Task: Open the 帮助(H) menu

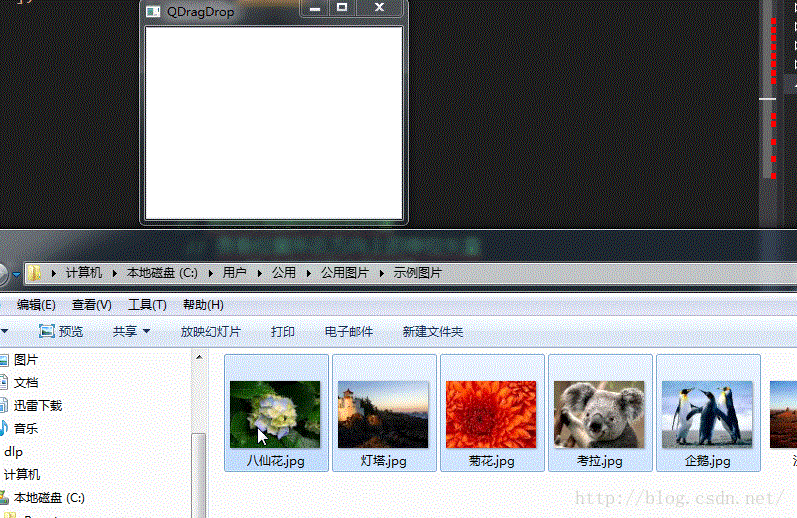Action: pyautogui.click(x=203, y=304)
